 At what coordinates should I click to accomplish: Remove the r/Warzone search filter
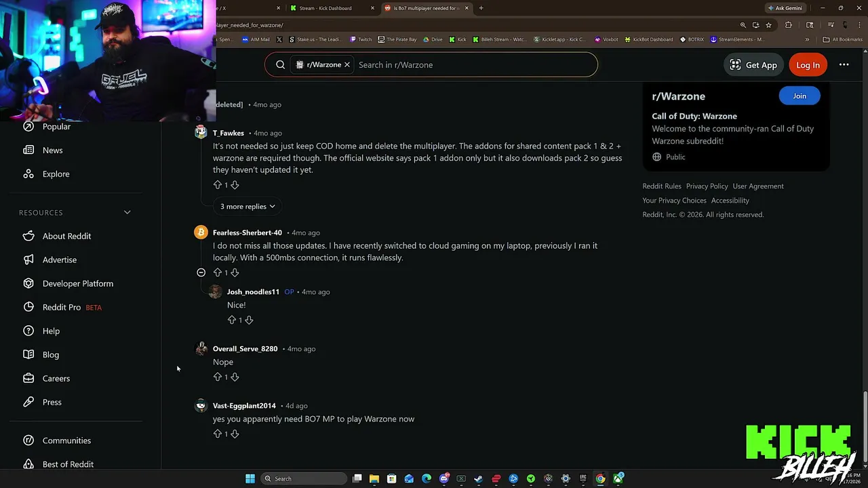point(347,65)
